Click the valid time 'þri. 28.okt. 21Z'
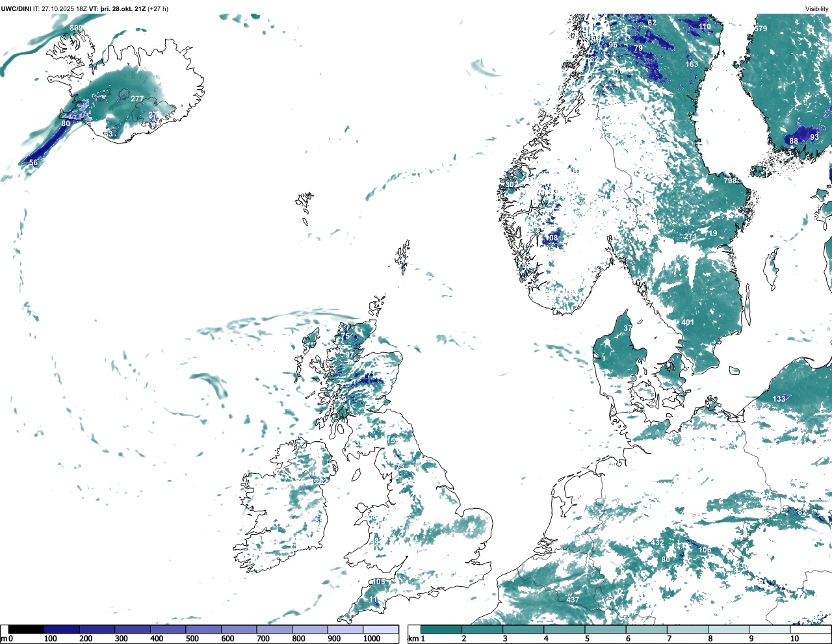Screen dimensions: 832x644 122,8
